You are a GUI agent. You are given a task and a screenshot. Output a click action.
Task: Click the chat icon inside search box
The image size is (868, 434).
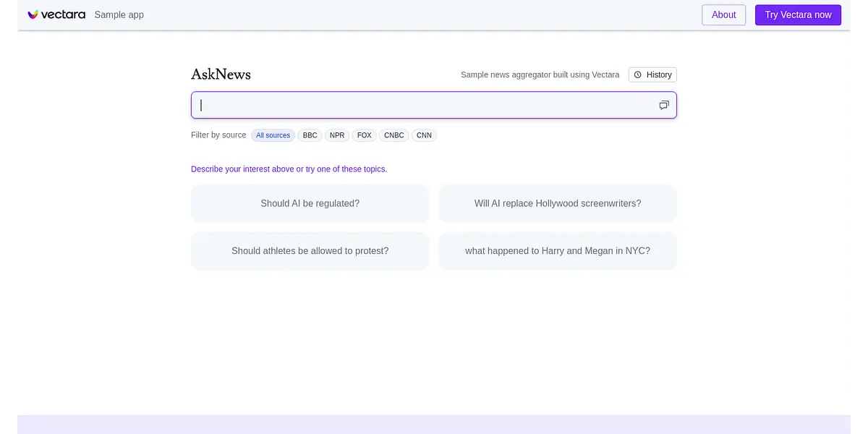(x=664, y=105)
